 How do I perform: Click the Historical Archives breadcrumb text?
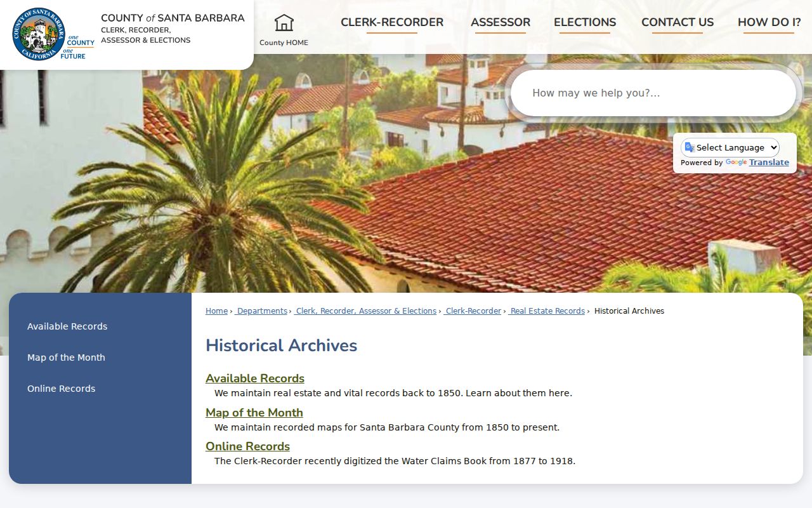629,311
